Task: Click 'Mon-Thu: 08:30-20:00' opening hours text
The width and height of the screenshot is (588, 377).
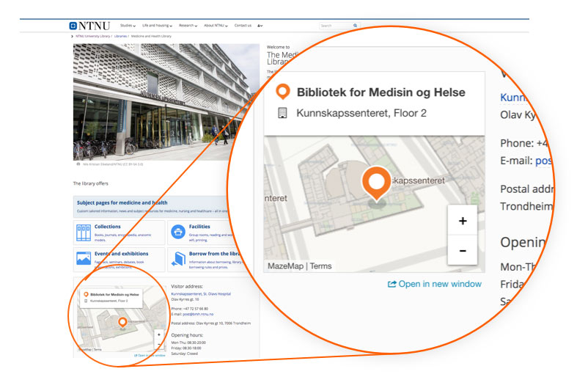Action: point(188,343)
